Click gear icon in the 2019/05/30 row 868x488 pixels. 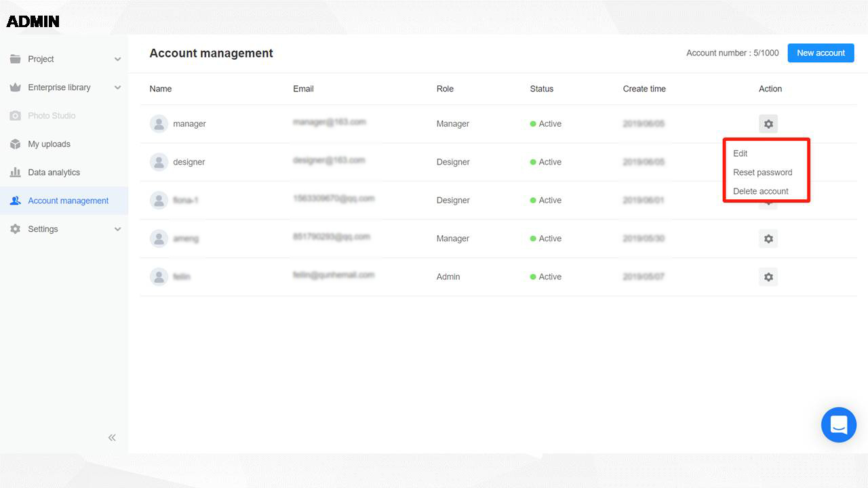768,239
